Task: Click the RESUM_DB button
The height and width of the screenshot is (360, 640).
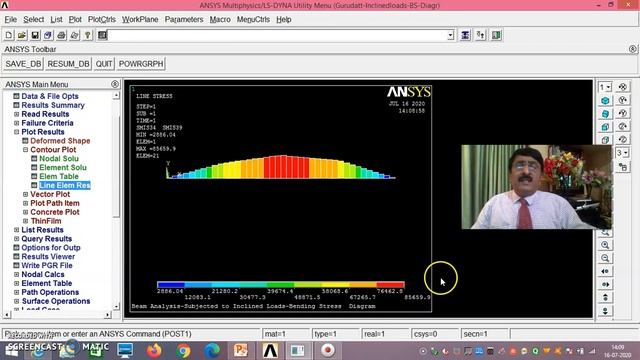Action: pyautogui.click(x=68, y=64)
